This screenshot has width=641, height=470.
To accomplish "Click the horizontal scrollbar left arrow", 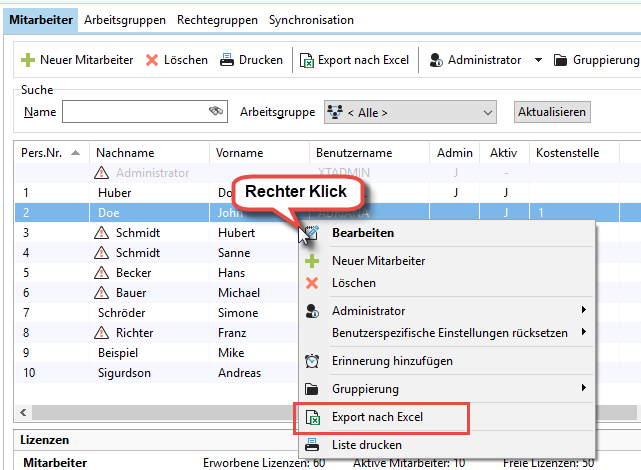I will tap(22, 412).
